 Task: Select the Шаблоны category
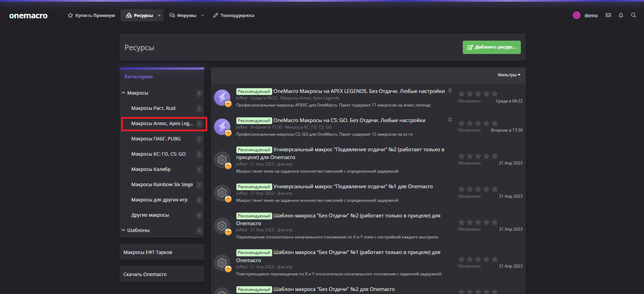tap(138, 230)
